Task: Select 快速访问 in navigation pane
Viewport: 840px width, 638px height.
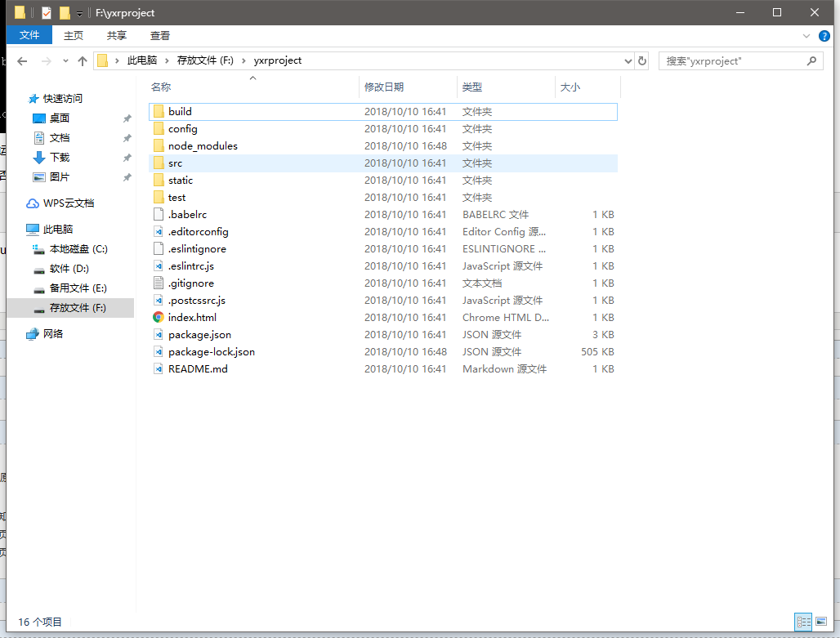Action: click(63, 99)
